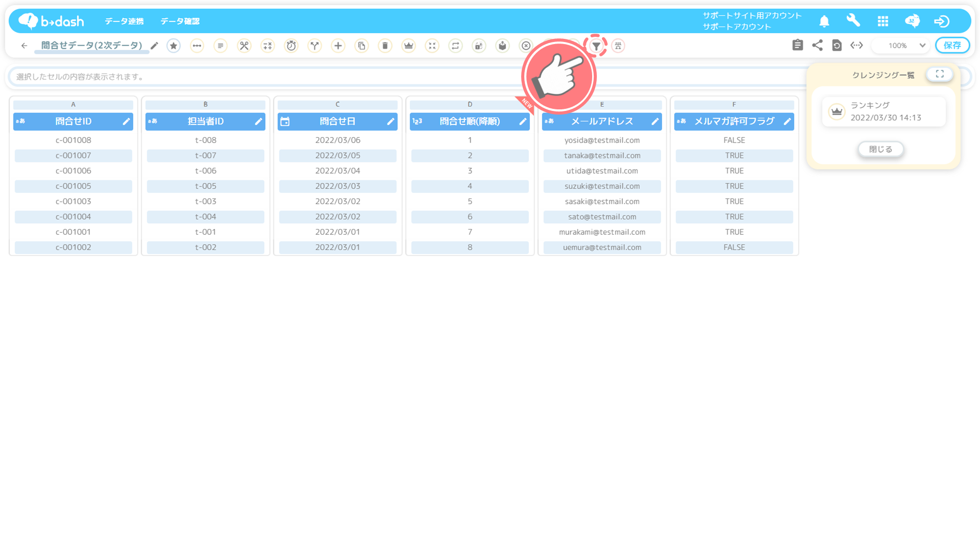The image size is (980, 551).
Task: Select column D letter header
Action: coord(470,105)
